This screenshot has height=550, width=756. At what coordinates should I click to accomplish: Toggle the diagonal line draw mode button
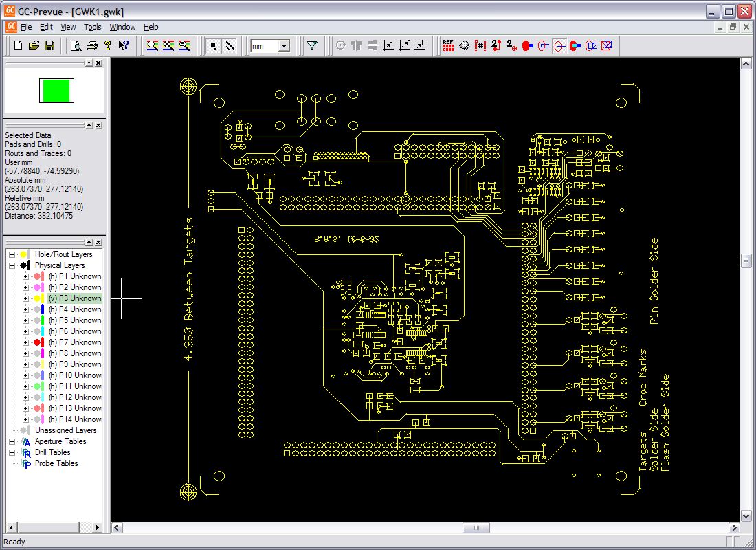coord(230,45)
